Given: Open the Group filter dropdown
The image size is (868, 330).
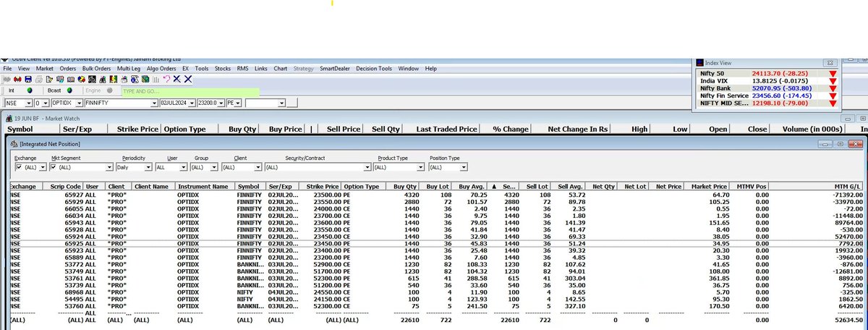Looking at the screenshot, I should [x=215, y=166].
